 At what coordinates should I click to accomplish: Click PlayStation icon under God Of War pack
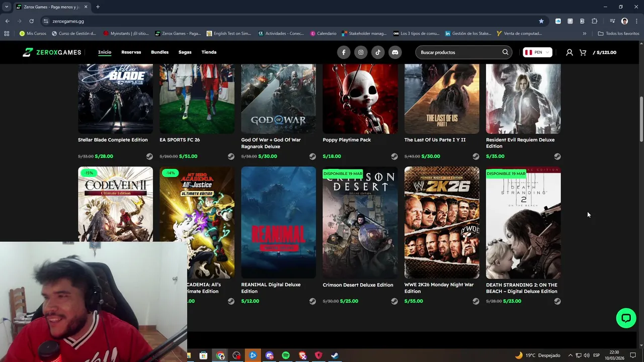tap(312, 156)
